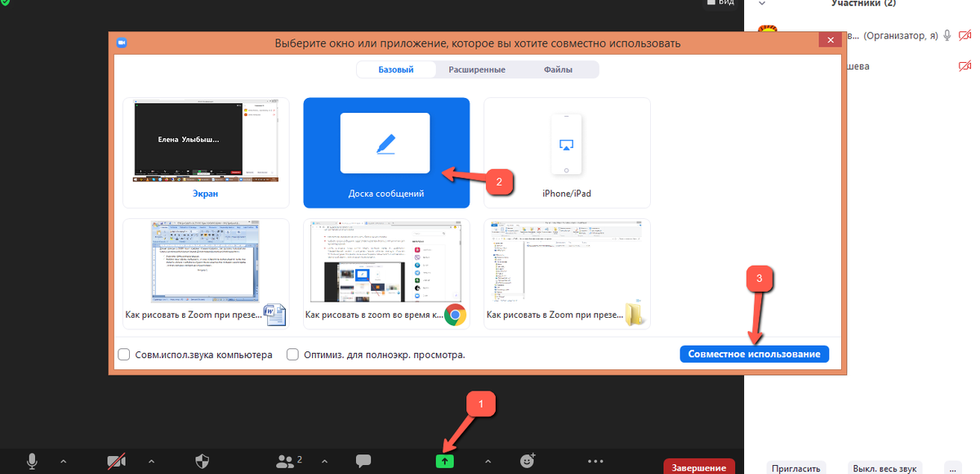Select the Word document window thumbnail
The width and height of the screenshot is (980, 474).
[x=206, y=274]
